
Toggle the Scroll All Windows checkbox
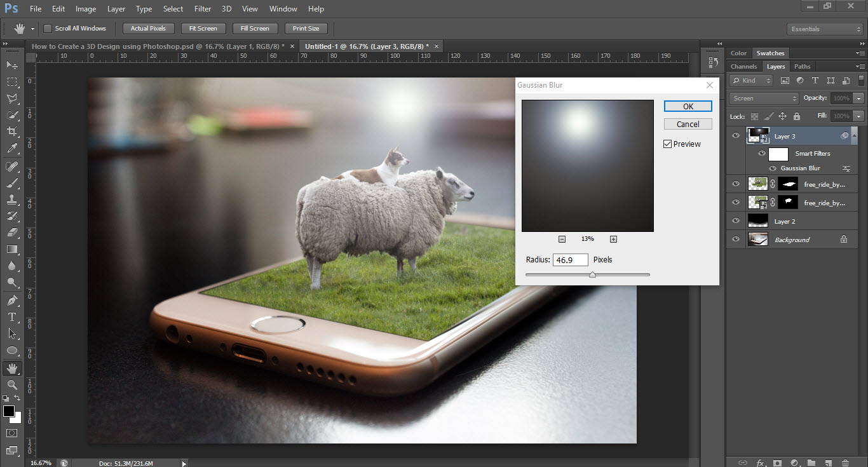click(47, 29)
